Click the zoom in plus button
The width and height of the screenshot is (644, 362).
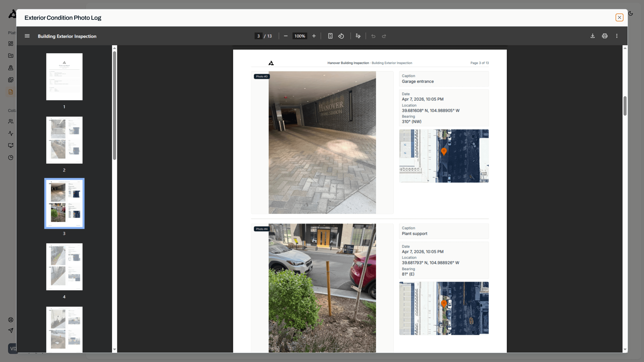point(314,36)
